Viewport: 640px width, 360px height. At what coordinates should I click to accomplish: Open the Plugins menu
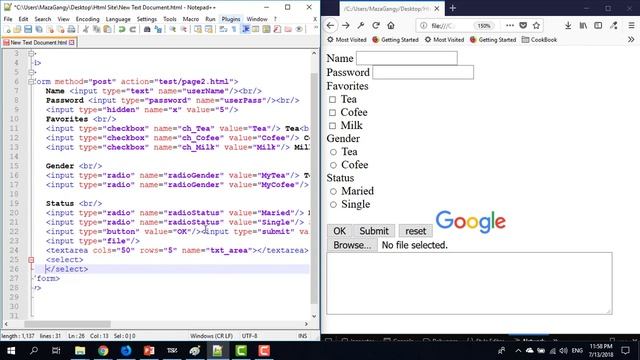(231, 19)
